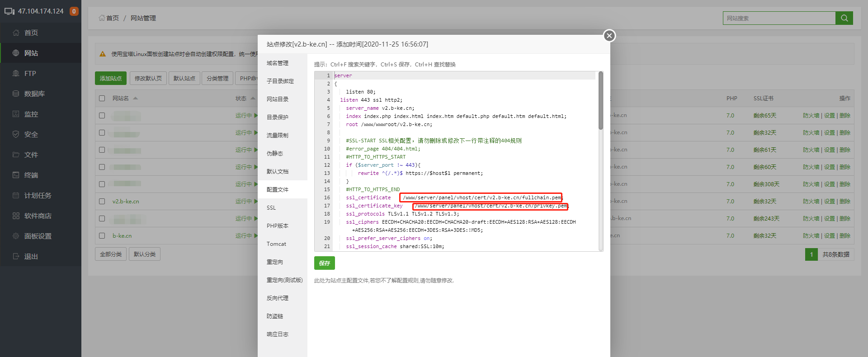Click the 添加站点 button
Viewport: 868px width, 357px height.
point(111,78)
